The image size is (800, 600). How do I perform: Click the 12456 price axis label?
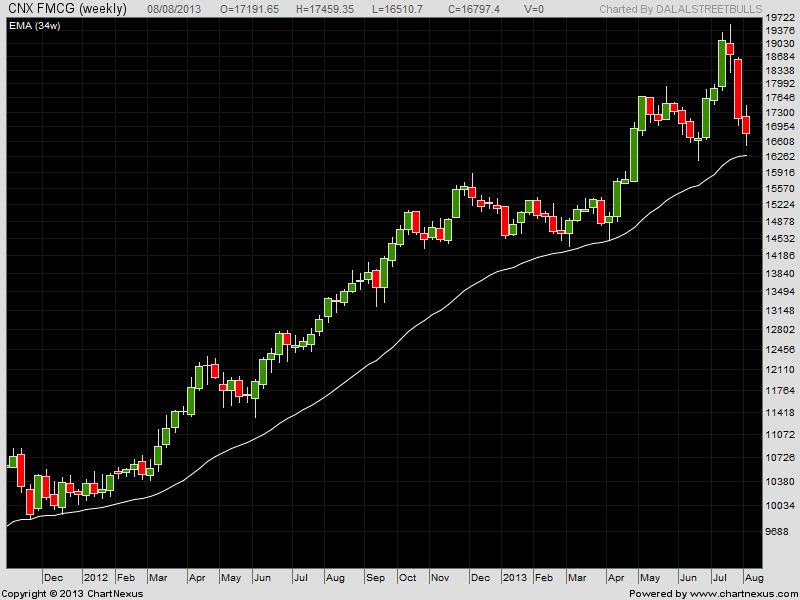780,349
